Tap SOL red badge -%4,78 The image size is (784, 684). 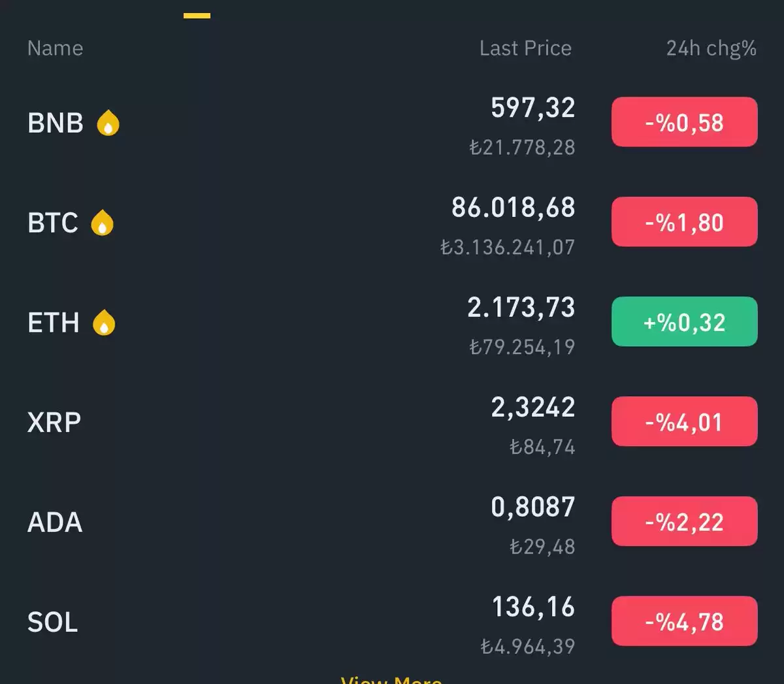click(684, 622)
